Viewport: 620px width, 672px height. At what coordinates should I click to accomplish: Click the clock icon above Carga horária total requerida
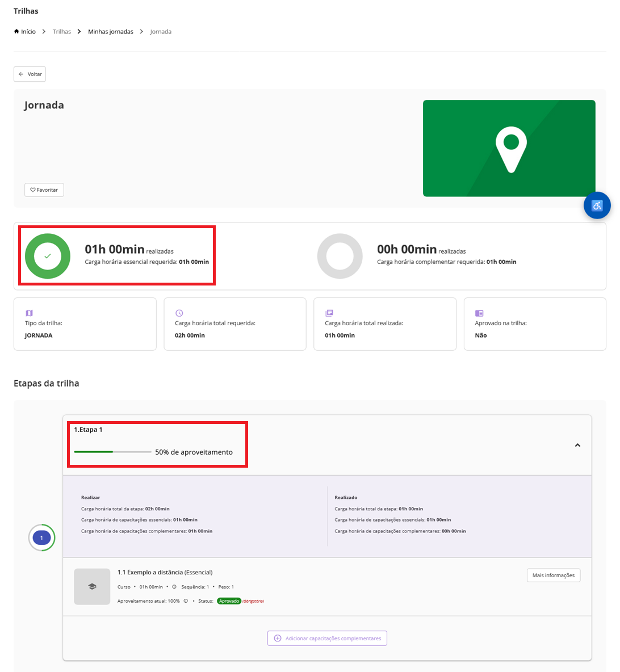coord(179,313)
